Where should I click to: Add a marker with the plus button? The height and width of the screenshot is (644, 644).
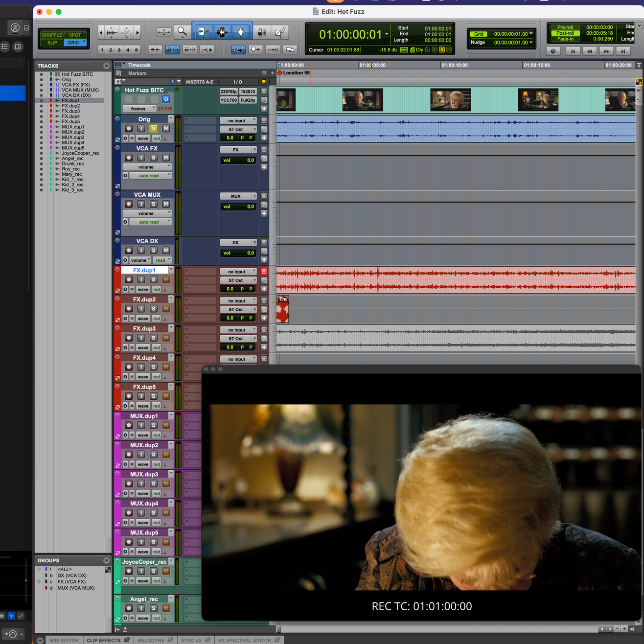273,73
